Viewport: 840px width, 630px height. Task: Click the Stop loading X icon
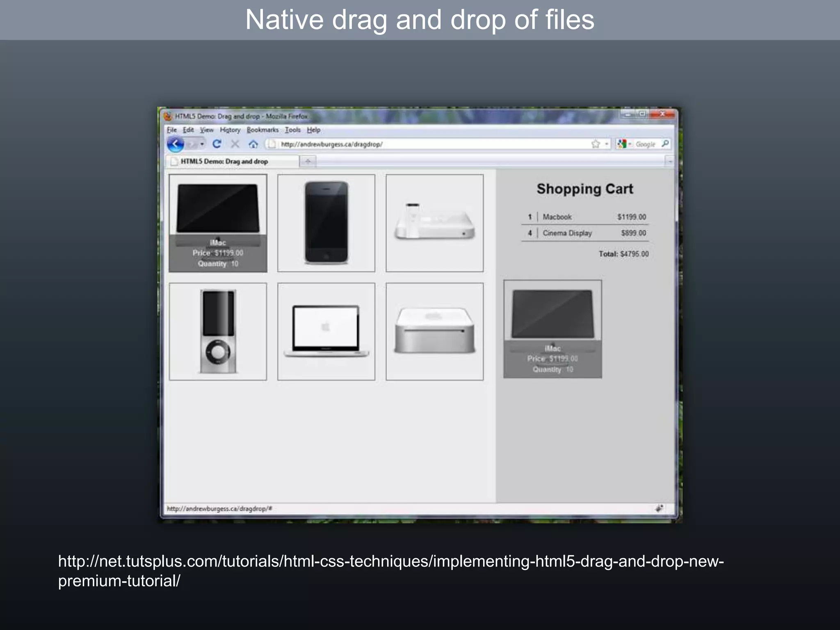pyautogui.click(x=235, y=144)
